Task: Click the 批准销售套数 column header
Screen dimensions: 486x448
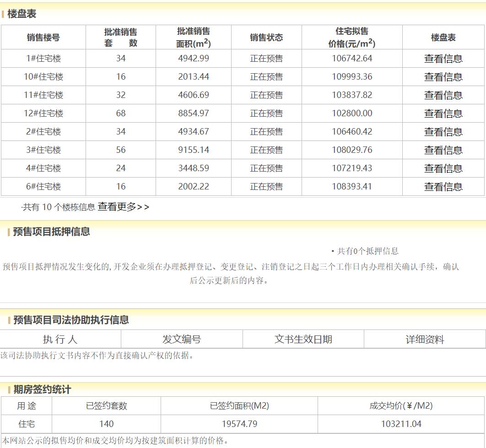Action: point(120,37)
